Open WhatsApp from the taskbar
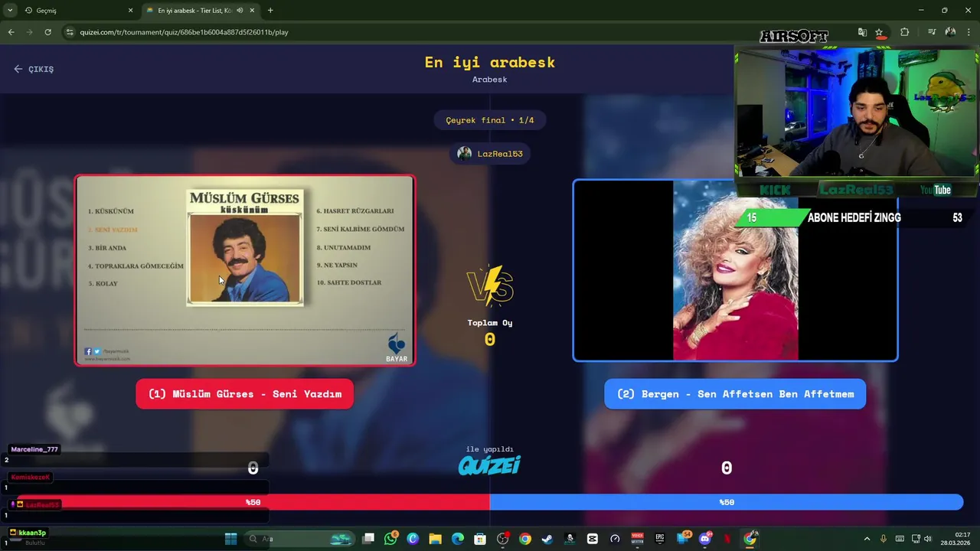980x551 pixels. click(x=391, y=539)
